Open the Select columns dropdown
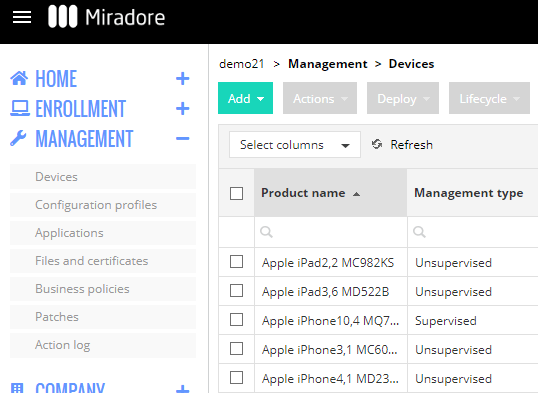538x393 pixels. 295,145
